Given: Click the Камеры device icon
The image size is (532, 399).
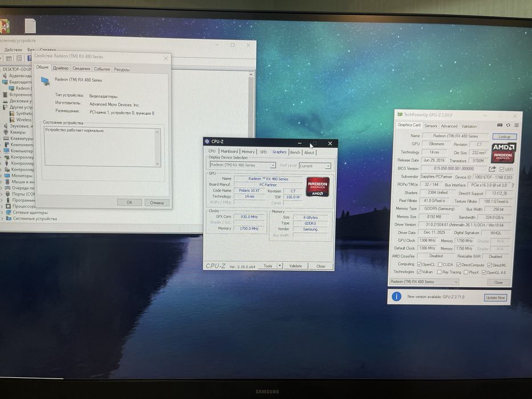Looking at the screenshot, I should (x=6, y=132).
